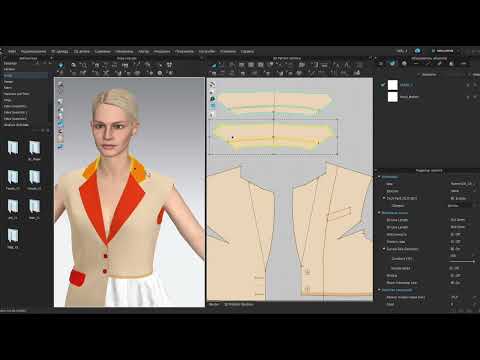Click the light blue icon in 2D vertical toolbar
The image size is (480, 360).
[x=212, y=106]
